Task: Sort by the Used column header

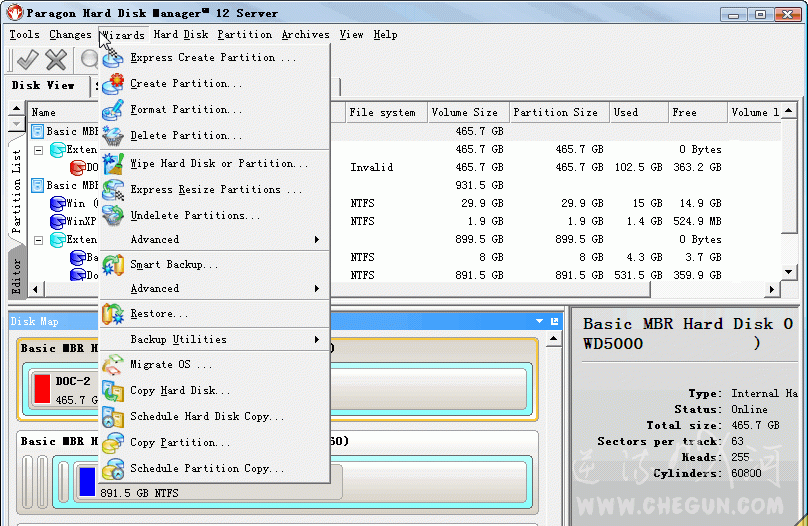Action: point(638,112)
